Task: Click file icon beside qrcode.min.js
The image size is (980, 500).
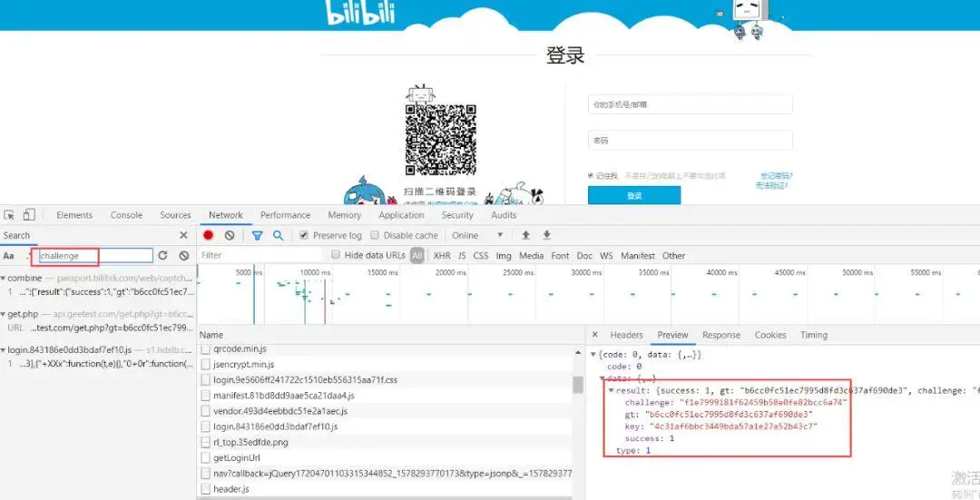Action: click(x=206, y=348)
